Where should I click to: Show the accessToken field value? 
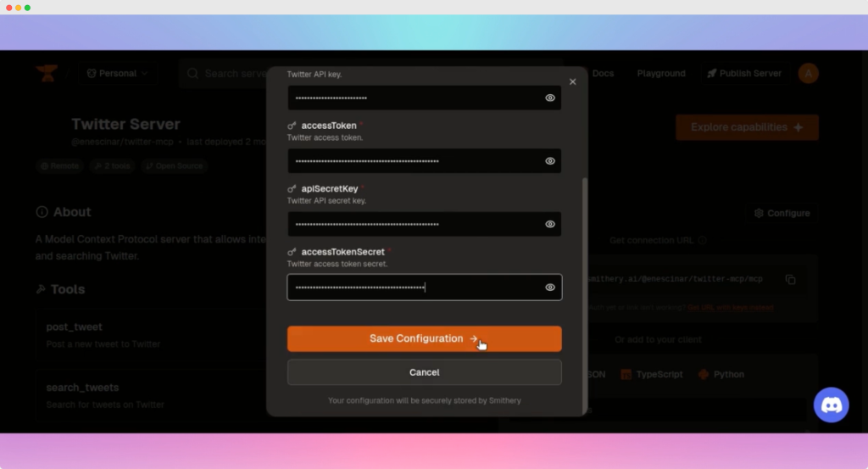[550, 161]
